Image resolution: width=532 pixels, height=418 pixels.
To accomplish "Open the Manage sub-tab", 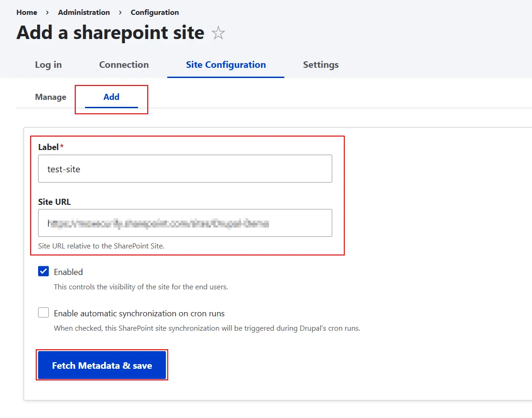I will click(51, 97).
